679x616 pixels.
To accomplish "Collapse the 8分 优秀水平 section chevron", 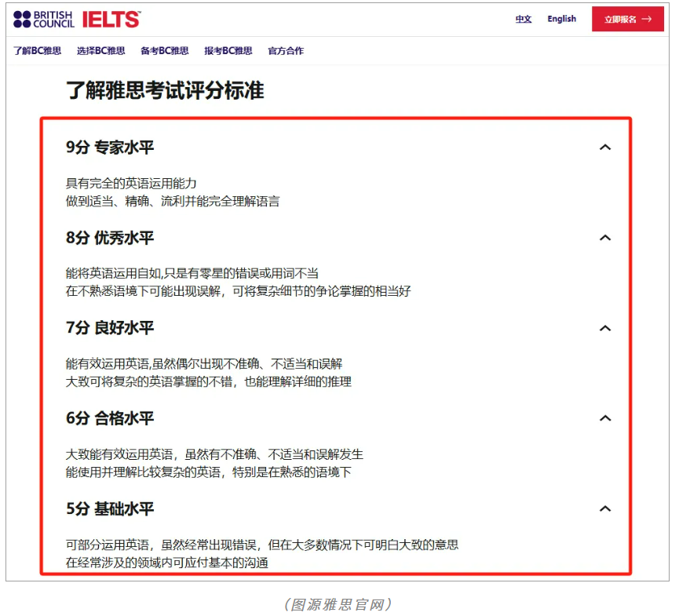I will 604,238.
